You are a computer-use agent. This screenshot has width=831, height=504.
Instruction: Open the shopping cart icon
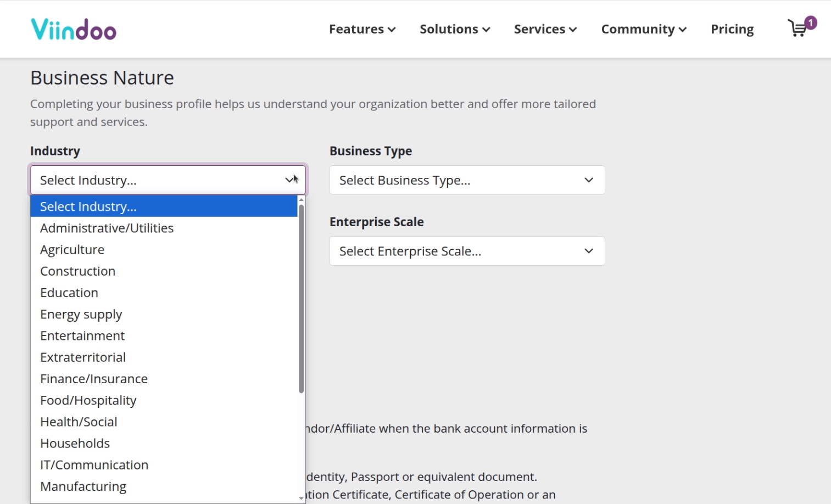799,27
